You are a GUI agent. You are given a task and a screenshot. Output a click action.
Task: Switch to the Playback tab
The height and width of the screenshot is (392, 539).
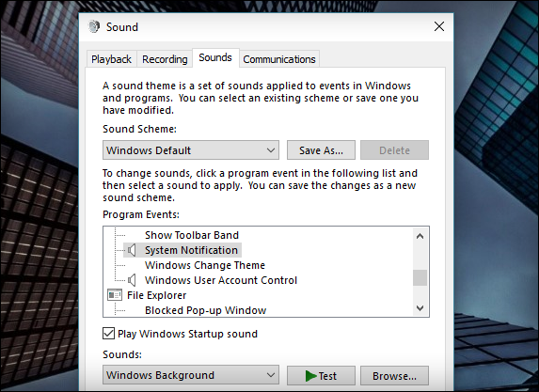(111, 59)
